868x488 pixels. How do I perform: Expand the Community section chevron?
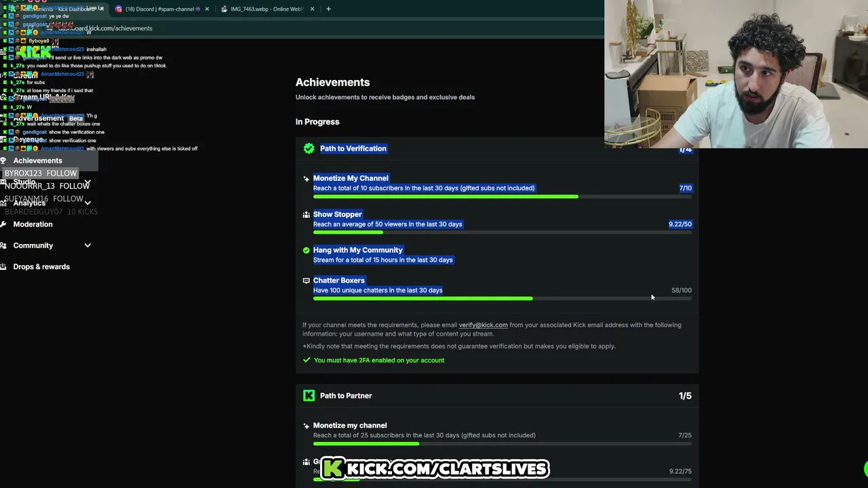(x=87, y=245)
